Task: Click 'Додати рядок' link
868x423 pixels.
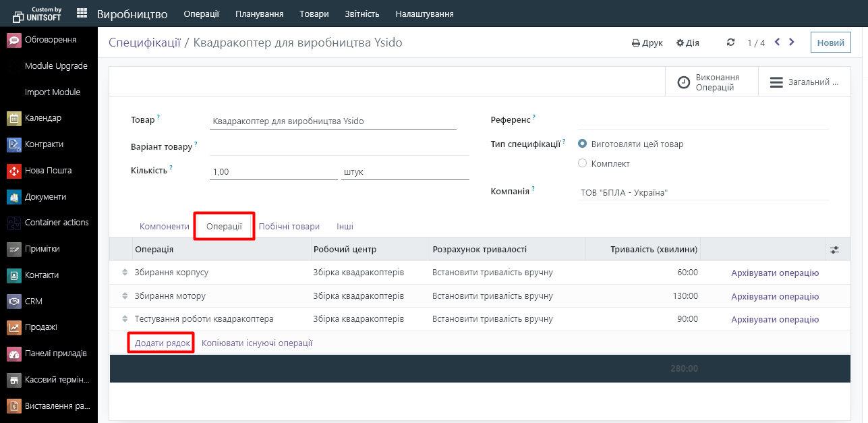Action: coord(163,343)
